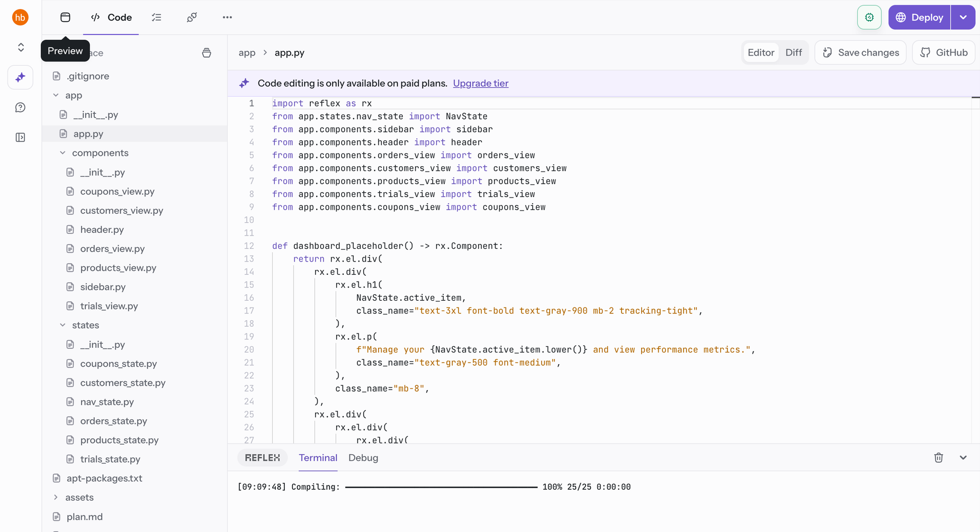The height and width of the screenshot is (532, 980).
Task: Open nav_state.py in the file tree
Action: pos(107,402)
